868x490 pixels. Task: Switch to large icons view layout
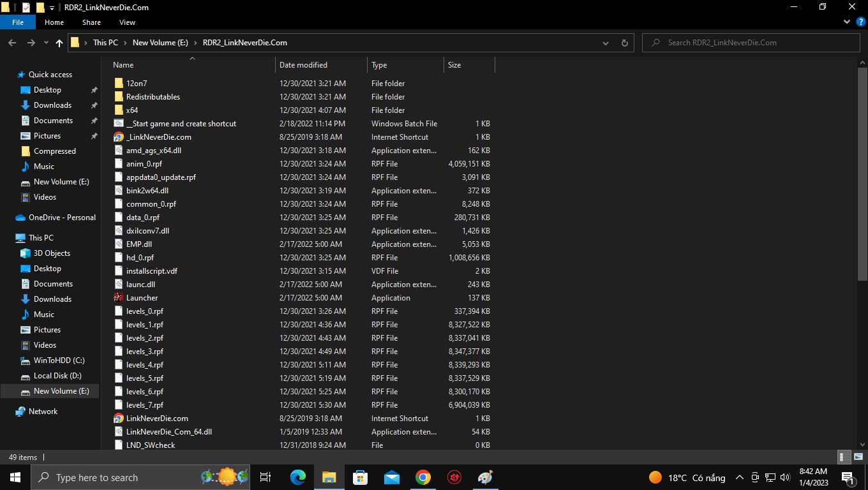click(x=857, y=457)
